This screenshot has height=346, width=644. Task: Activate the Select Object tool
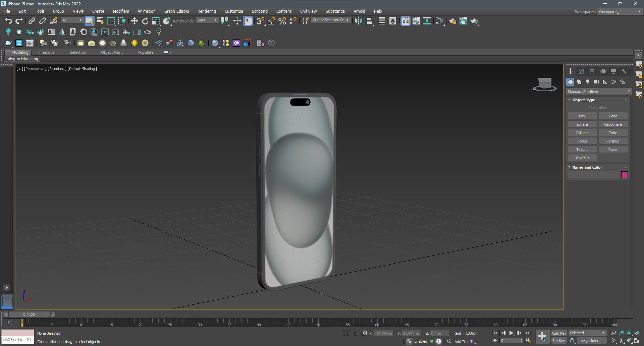click(x=89, y=21)
